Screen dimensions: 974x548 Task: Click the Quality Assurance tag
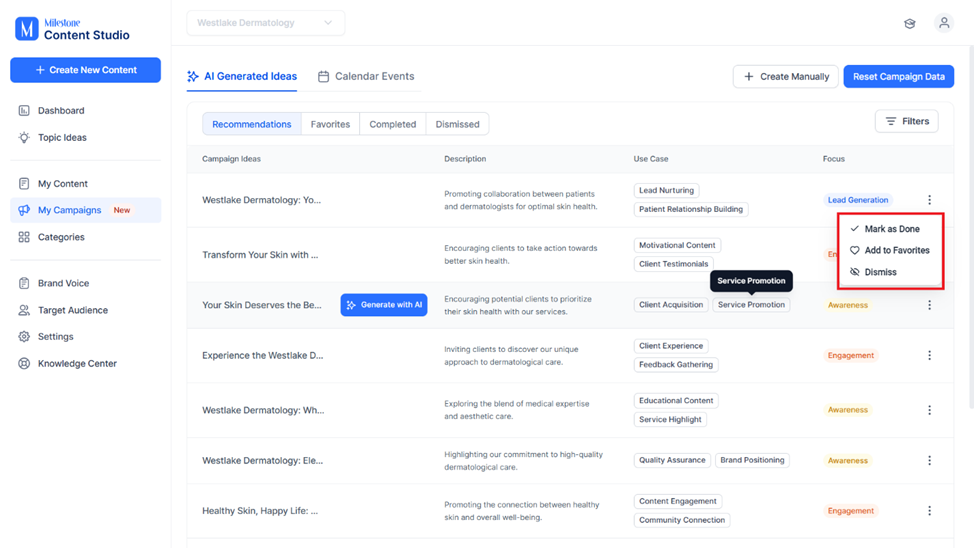(x=672, y=460)
